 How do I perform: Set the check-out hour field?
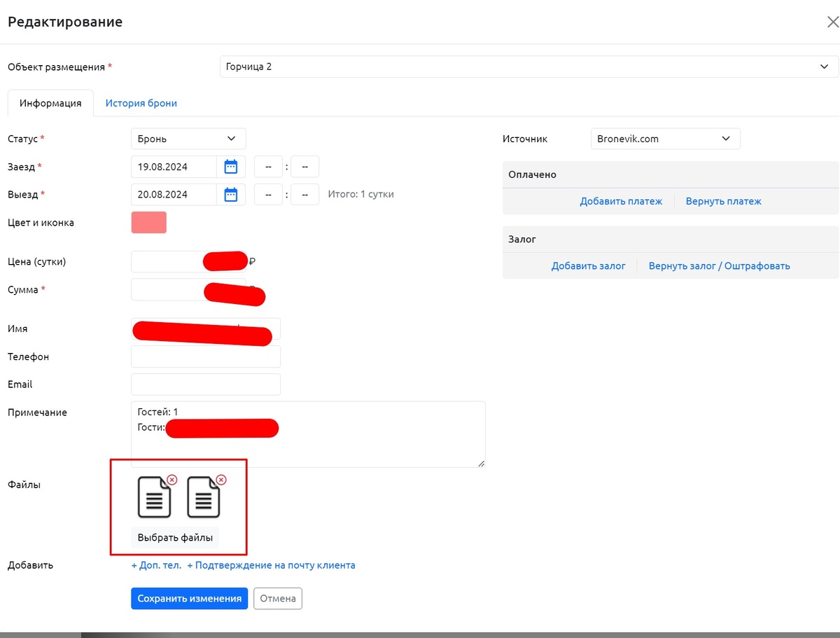tap(268, 195)
